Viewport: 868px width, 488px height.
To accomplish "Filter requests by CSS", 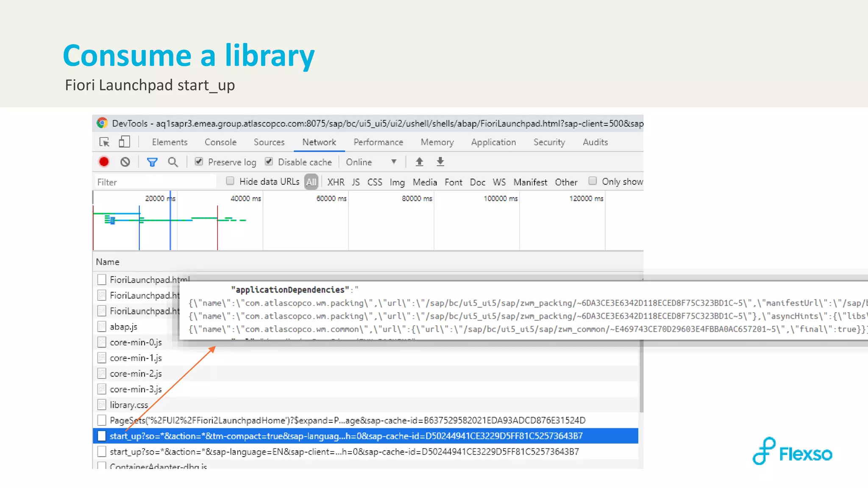I will [375, 182].
